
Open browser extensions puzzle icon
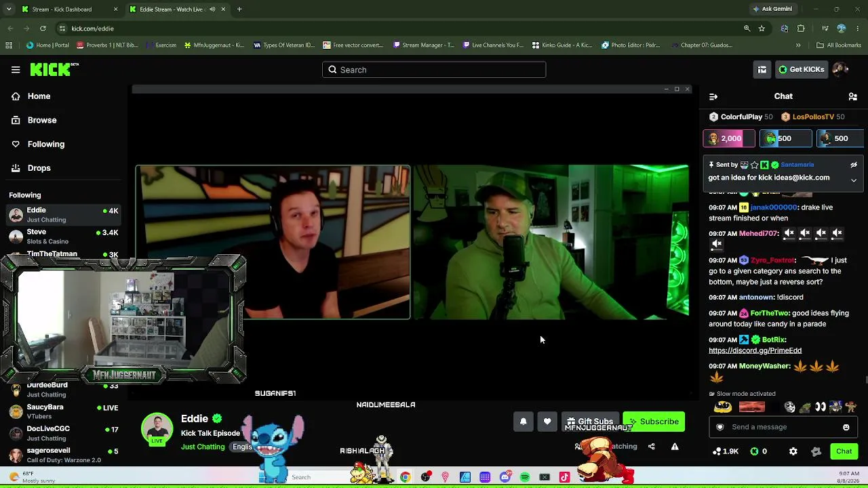coord(801,28)
